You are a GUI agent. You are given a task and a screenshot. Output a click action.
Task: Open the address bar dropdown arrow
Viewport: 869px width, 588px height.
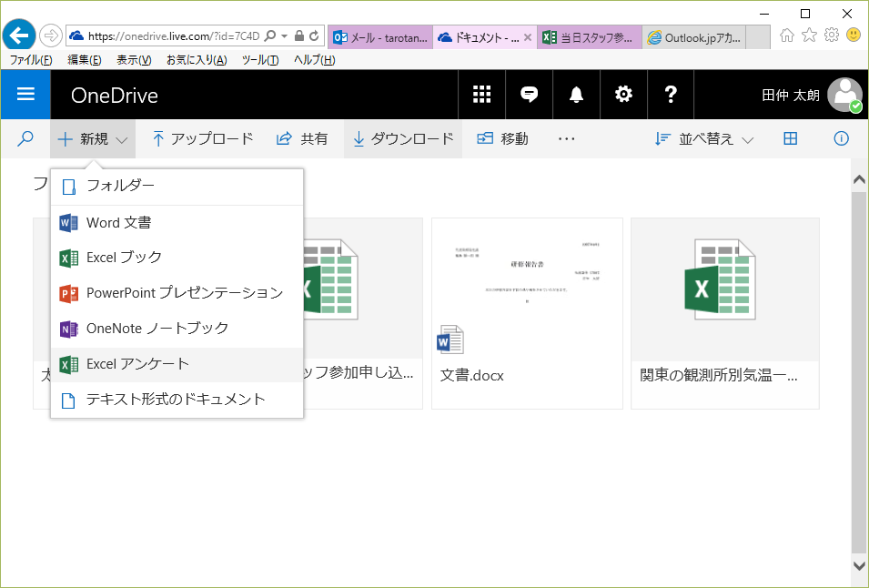284,36
